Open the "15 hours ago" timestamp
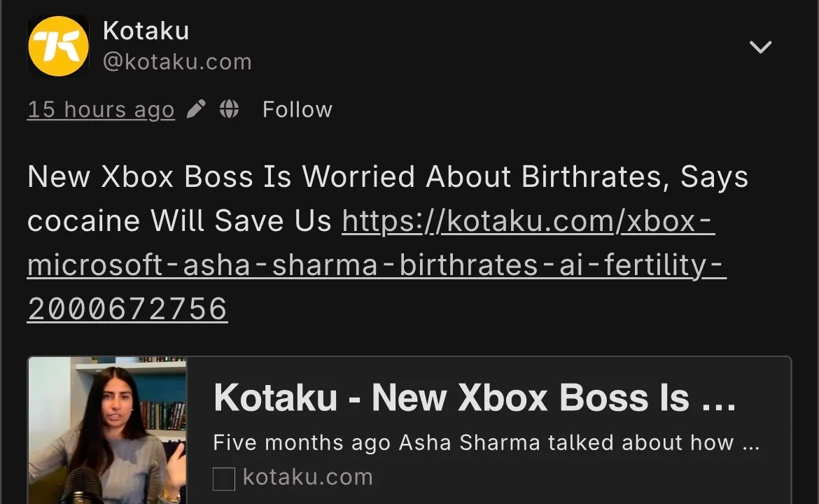The width and height of the screenshot is (819, 504). coord(101,109)
